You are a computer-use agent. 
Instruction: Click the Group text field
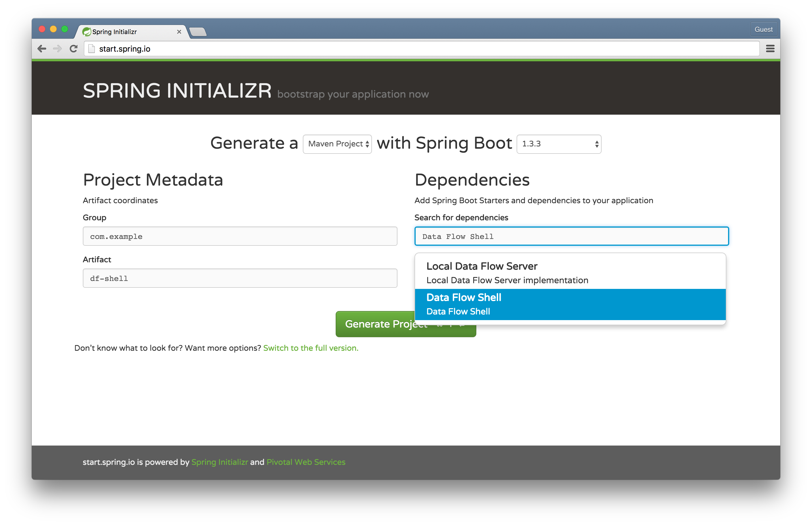(x=240, y=236)
